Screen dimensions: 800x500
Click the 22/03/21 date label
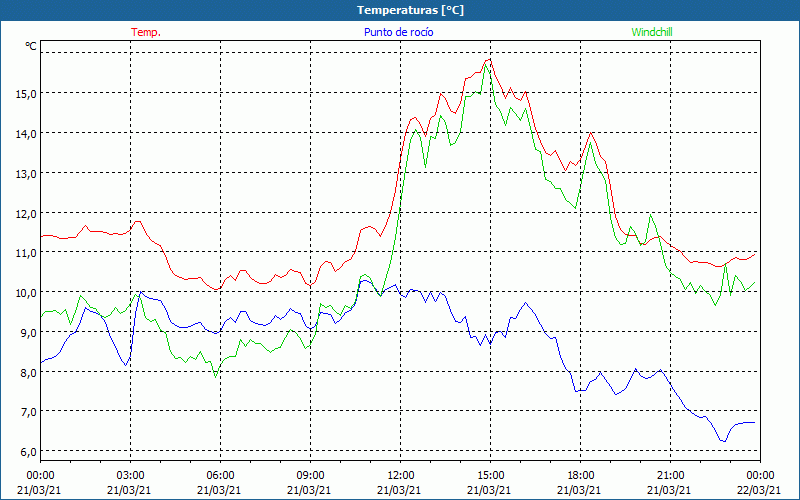pos(759,490)
